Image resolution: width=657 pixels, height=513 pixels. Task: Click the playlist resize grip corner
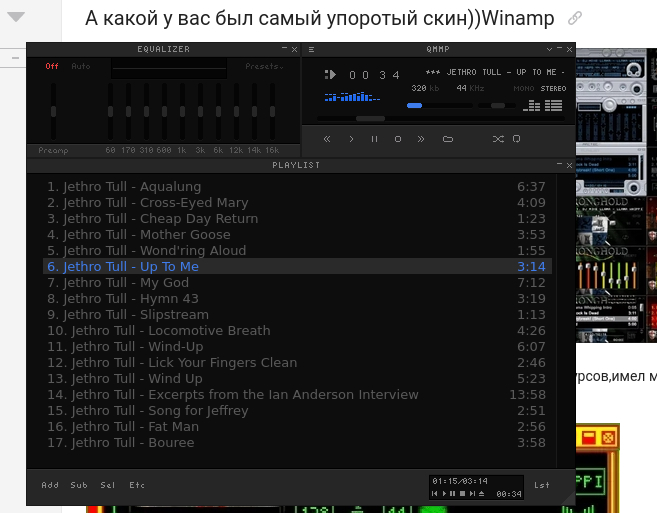[x=568, y=498]
